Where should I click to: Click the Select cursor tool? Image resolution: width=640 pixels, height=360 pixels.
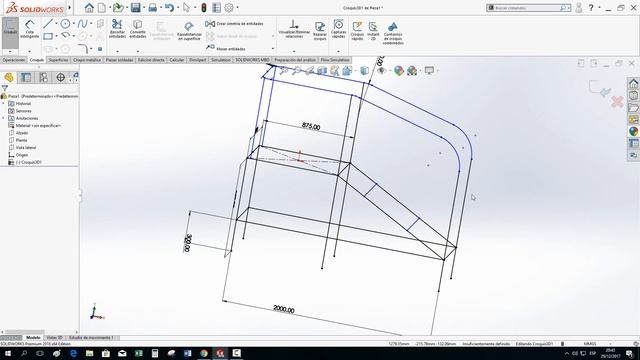[x=187, y=7]
